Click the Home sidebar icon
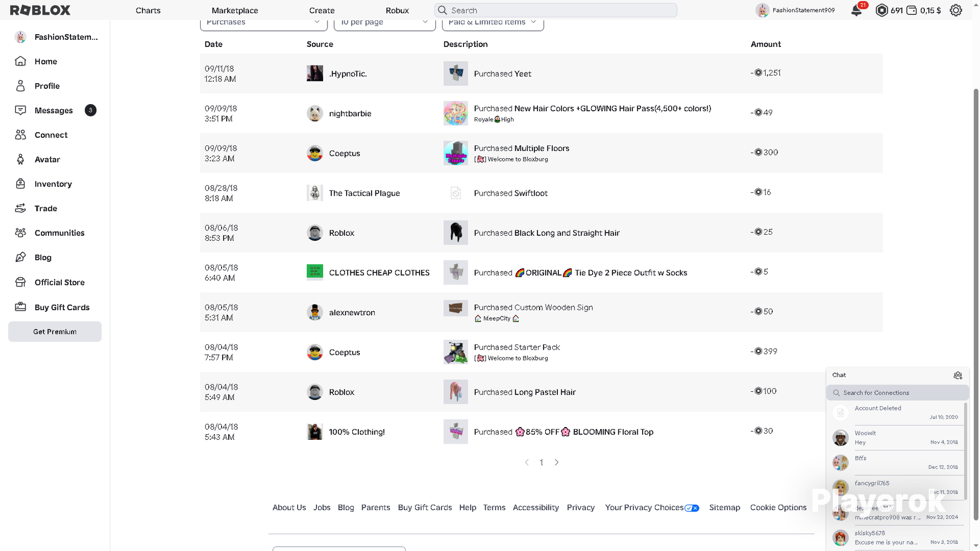Viewport: 980px width, 551px height. click(20, 61)
